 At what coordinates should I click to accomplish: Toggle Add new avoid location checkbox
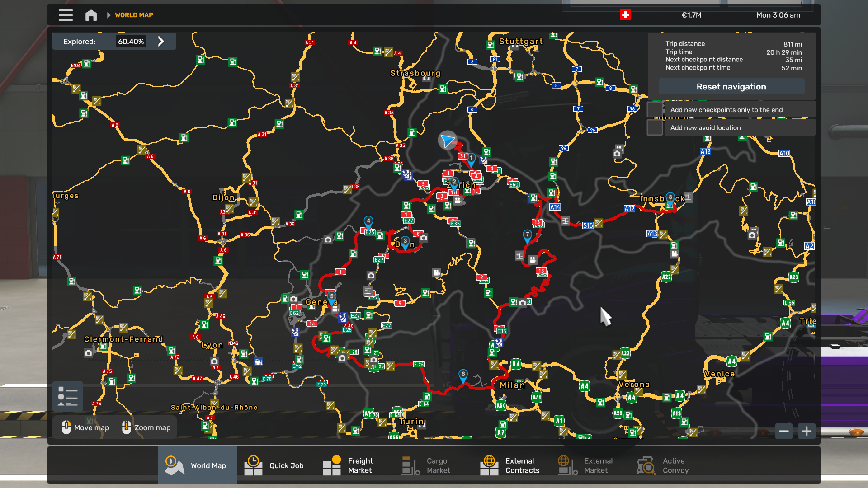[x=655, y=128]
